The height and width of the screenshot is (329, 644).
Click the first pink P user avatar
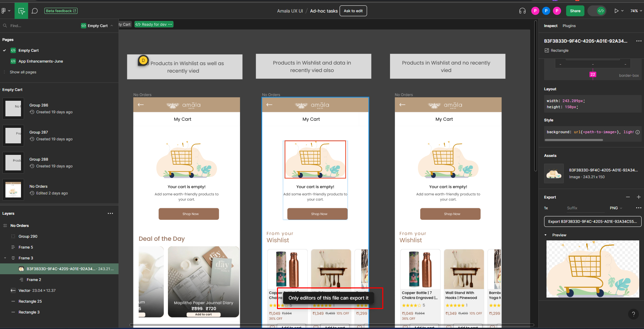point(535,11)
